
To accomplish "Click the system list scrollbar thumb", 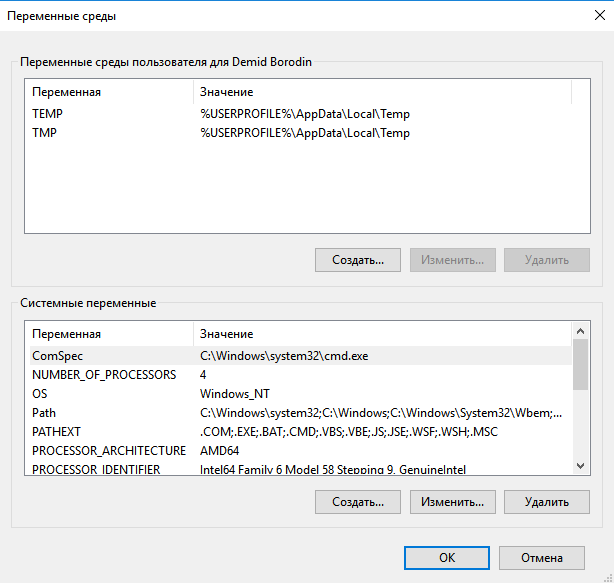I will click(580, 363).
